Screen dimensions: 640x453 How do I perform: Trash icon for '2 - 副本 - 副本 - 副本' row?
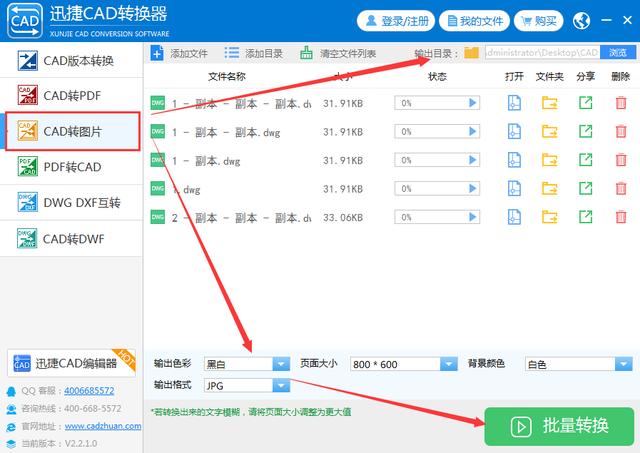pos(621,217)
